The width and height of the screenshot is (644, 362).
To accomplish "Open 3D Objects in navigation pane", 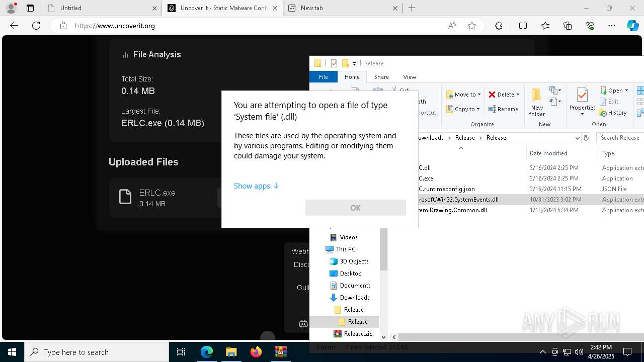I will coord(354,261).
